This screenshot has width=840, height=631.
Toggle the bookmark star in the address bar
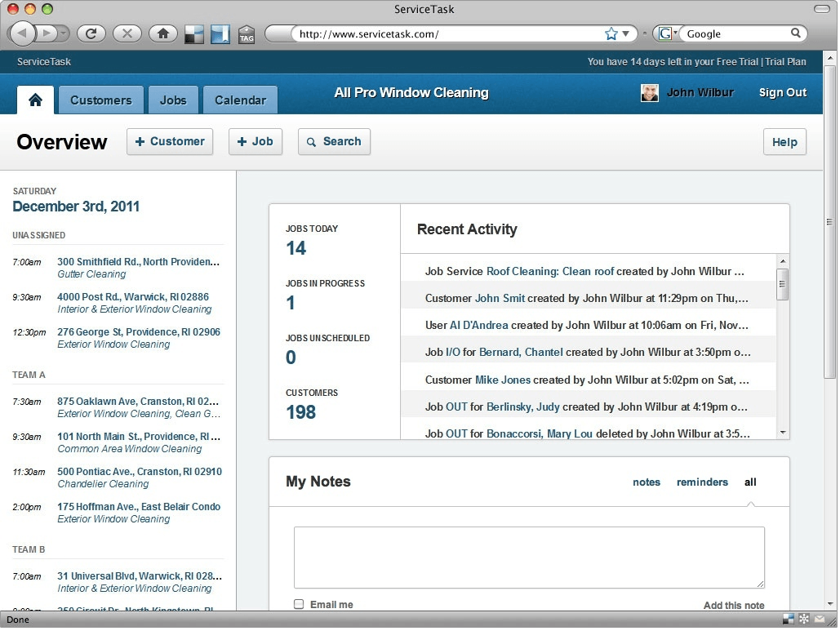pos(611,33)
